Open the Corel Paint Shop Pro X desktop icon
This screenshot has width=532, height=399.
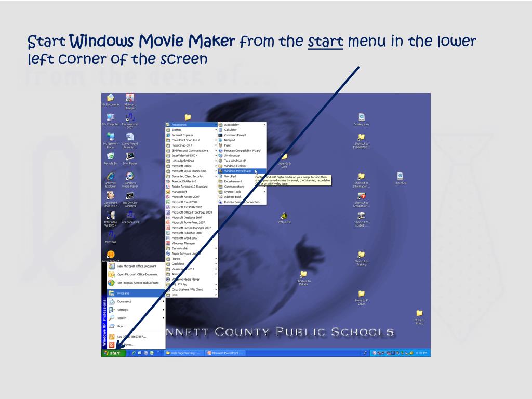click(x=111, y=199)
